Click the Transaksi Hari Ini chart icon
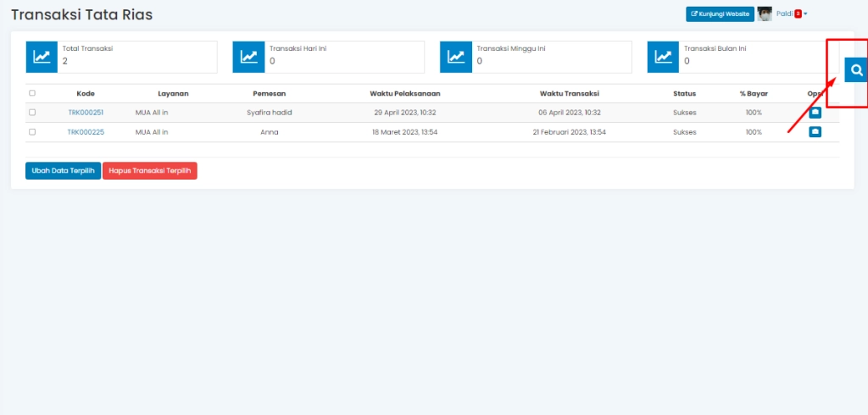 (249, 57)
